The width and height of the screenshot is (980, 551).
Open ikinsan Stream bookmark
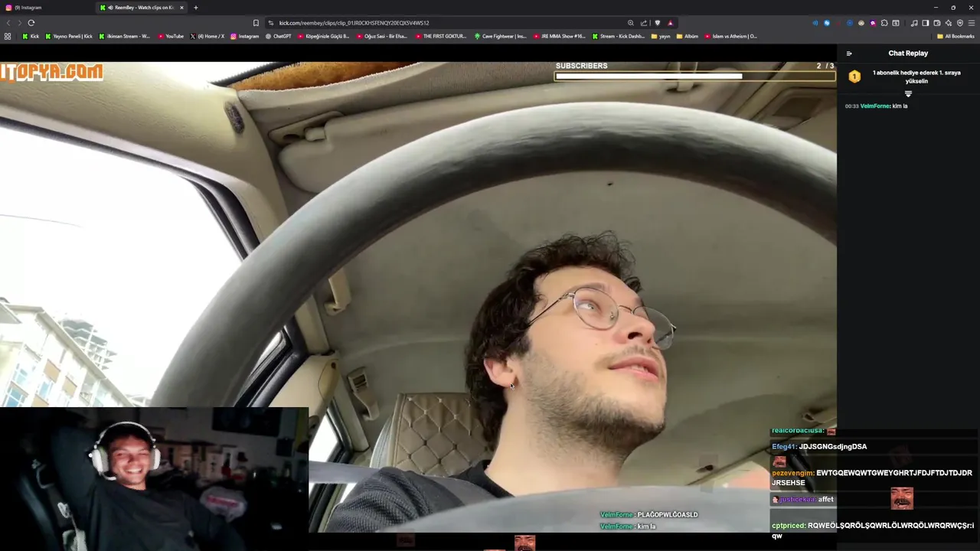tap(125, 36)
